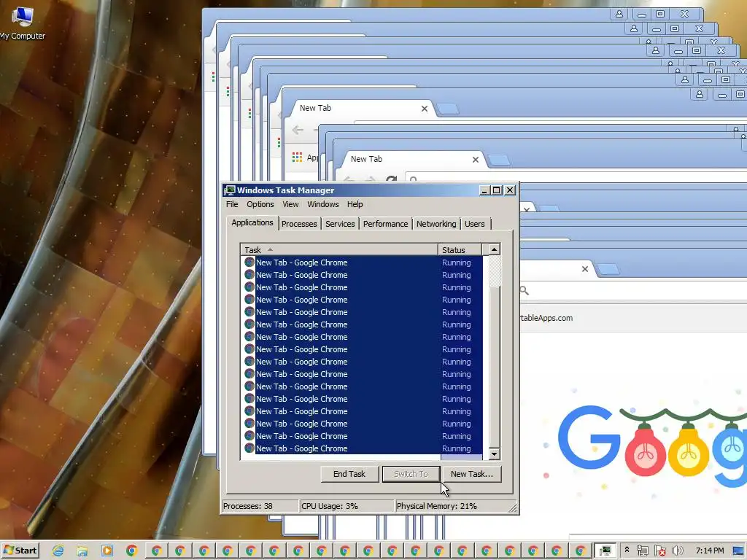Click the task list scroll down arrow
747x560 pixels.
(494, 454)
